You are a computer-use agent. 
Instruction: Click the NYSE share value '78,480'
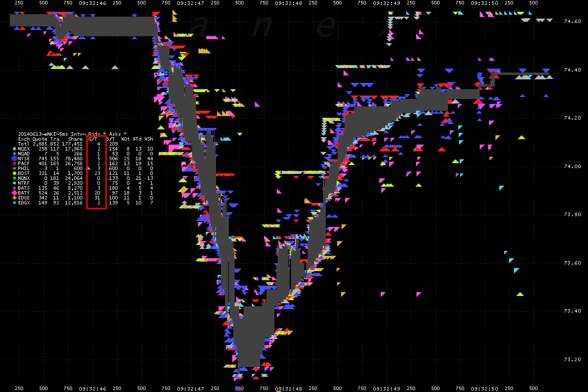74,158
